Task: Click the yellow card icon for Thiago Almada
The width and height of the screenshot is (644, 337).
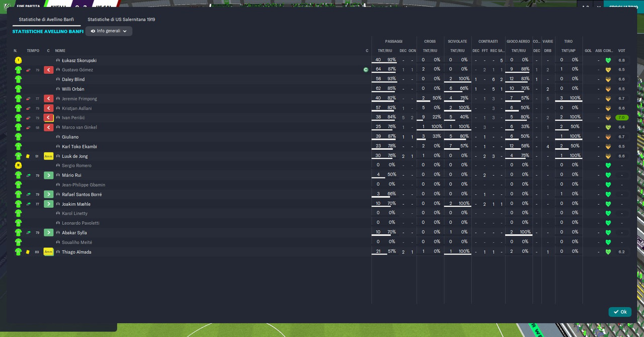Action: [x=28, y=252]
